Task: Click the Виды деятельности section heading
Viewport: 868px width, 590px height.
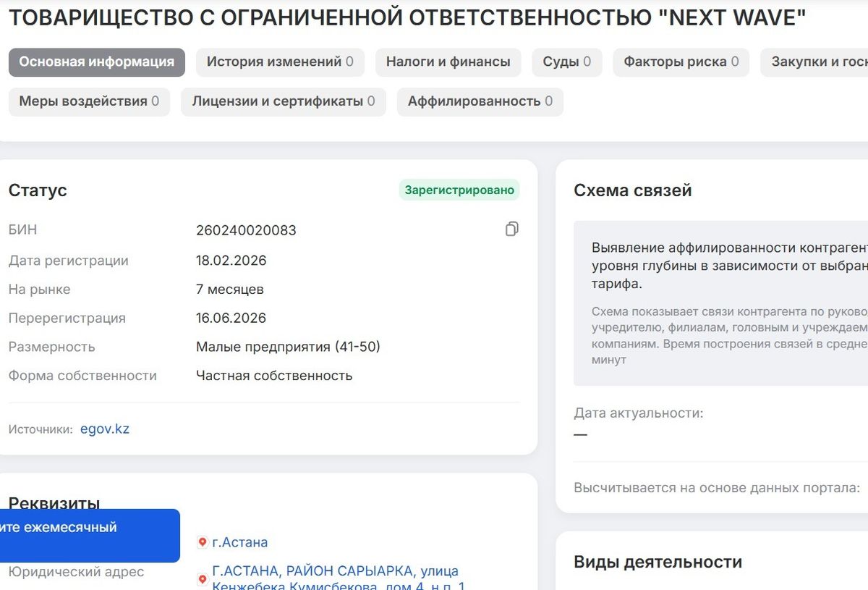Action: point(658,562)
